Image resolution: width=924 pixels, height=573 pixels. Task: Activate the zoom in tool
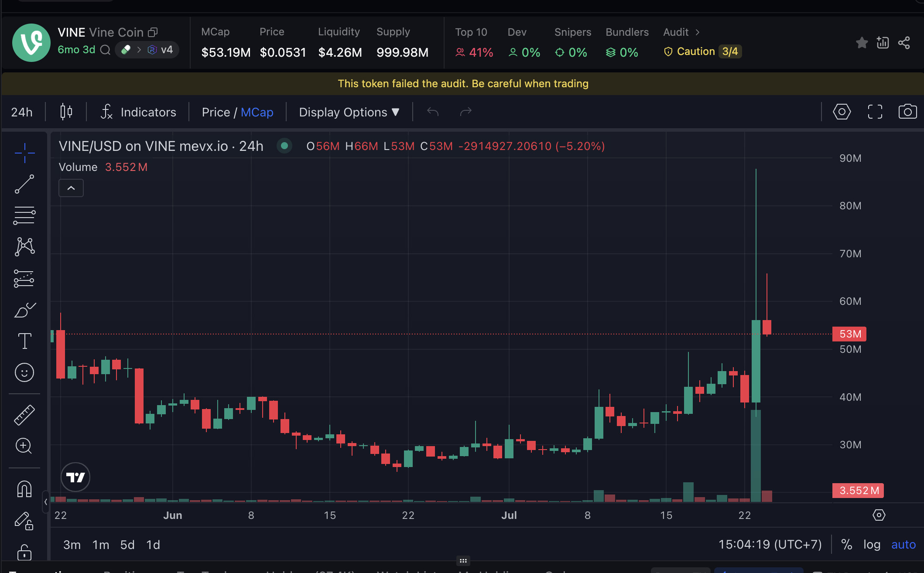click(24, 446)
